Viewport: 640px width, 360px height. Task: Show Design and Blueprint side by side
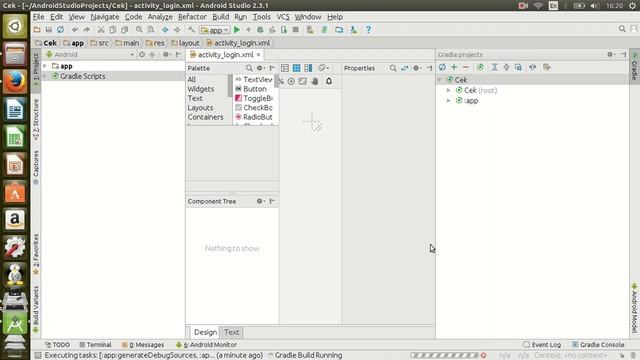(309, 68)
